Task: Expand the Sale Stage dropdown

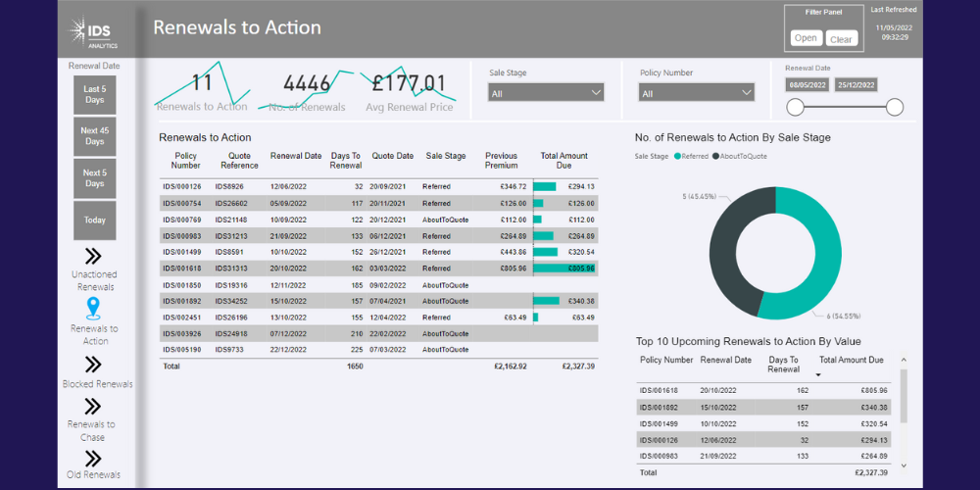Action: [x=546, y=93]
